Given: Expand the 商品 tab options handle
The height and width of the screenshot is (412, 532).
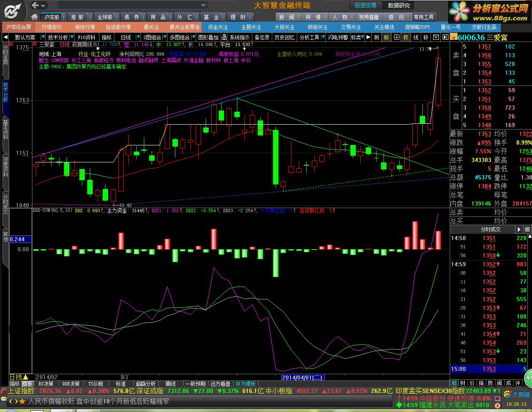Looking at the screenshot, I should coord(170,17).
